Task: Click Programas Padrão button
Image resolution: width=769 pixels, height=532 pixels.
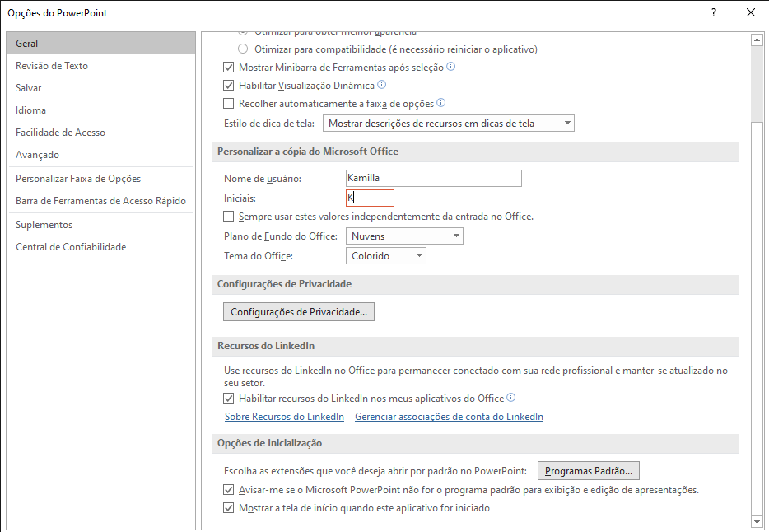Action: tap(589, 471)
